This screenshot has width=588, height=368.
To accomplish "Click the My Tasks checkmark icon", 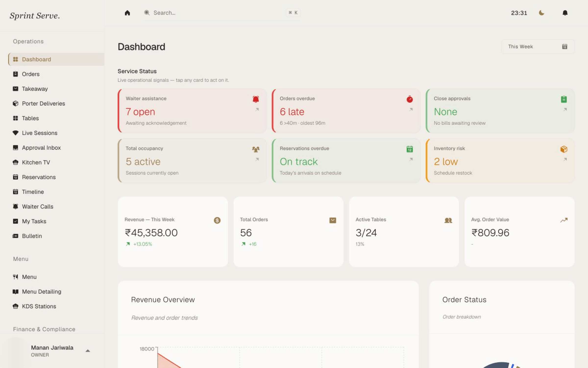I will tap(15, 221).
